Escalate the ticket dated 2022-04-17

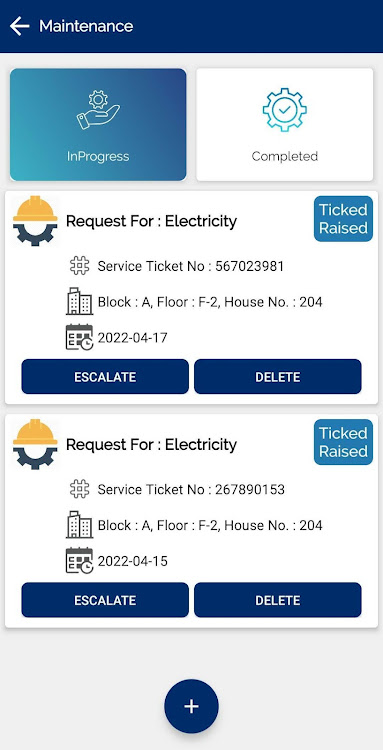[x=105, y=376]
